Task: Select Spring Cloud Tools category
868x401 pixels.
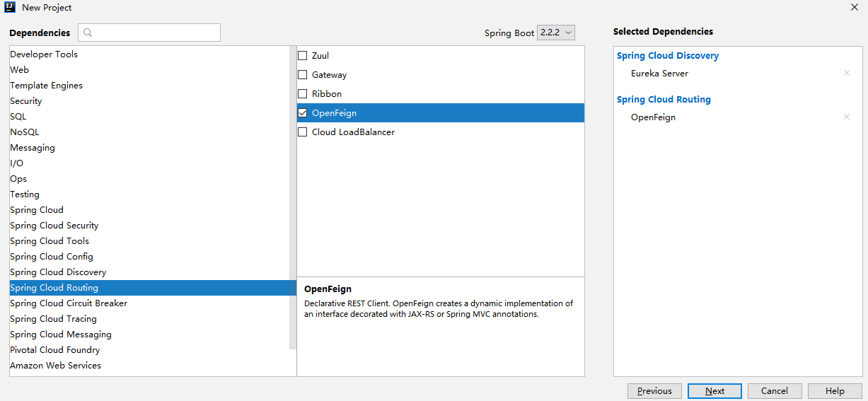Action: (149, 241)
